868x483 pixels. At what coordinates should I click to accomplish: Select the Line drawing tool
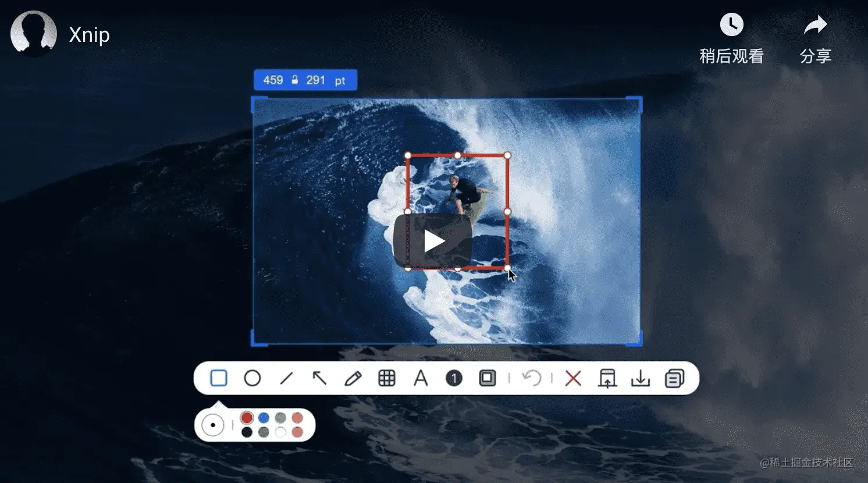pyautogui.click(x=286, y=378)
